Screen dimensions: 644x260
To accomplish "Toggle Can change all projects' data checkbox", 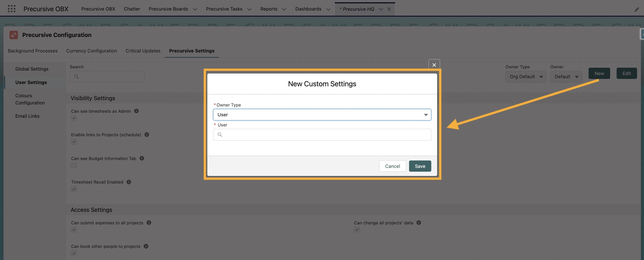I will click(357, 230).
